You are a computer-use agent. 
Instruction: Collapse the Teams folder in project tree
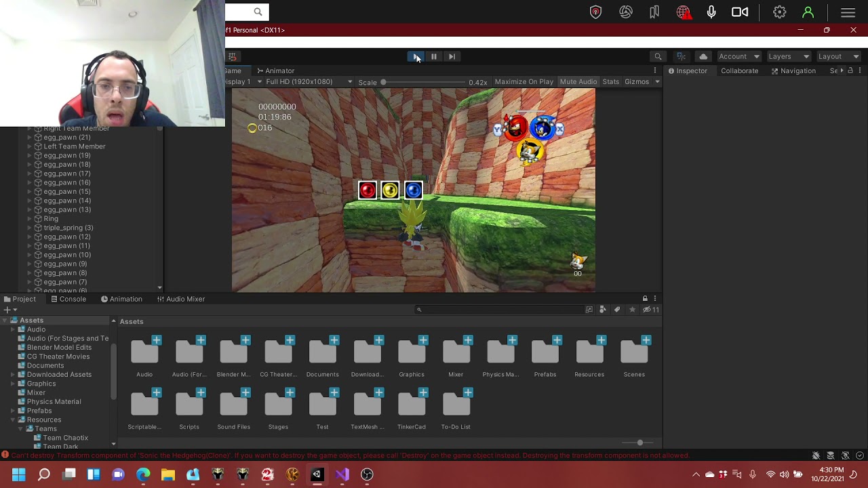[21, 429]
